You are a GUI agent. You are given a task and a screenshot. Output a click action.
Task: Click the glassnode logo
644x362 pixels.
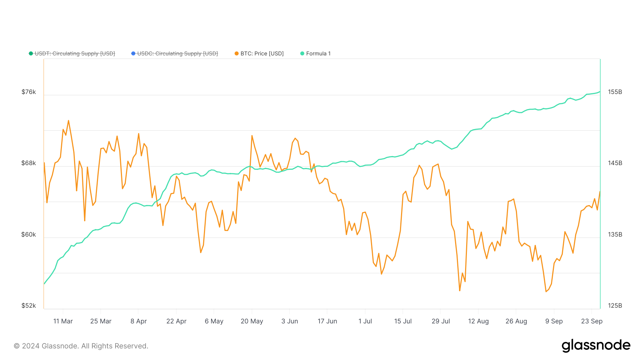pos(596,346)
